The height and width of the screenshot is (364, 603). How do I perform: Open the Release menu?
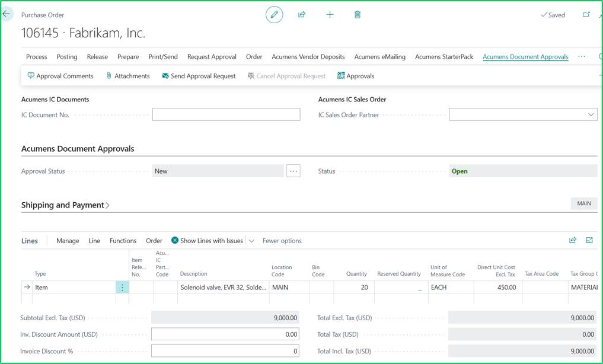(x=97, y=56)
